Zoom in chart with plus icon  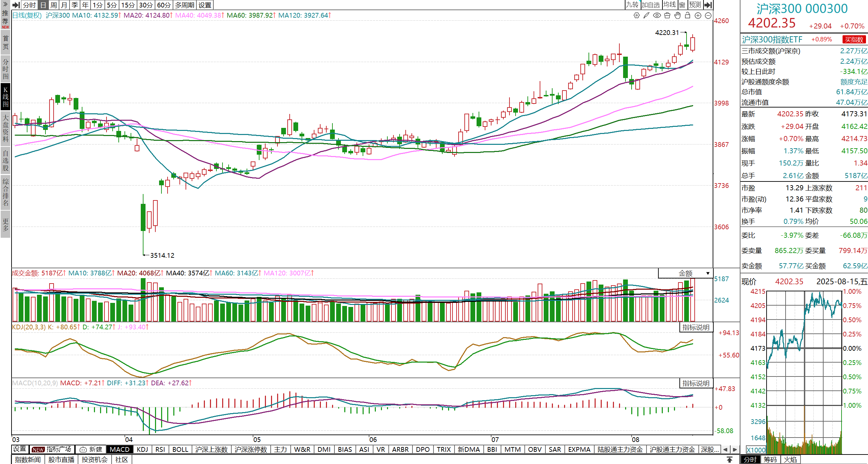pos(698,15)
